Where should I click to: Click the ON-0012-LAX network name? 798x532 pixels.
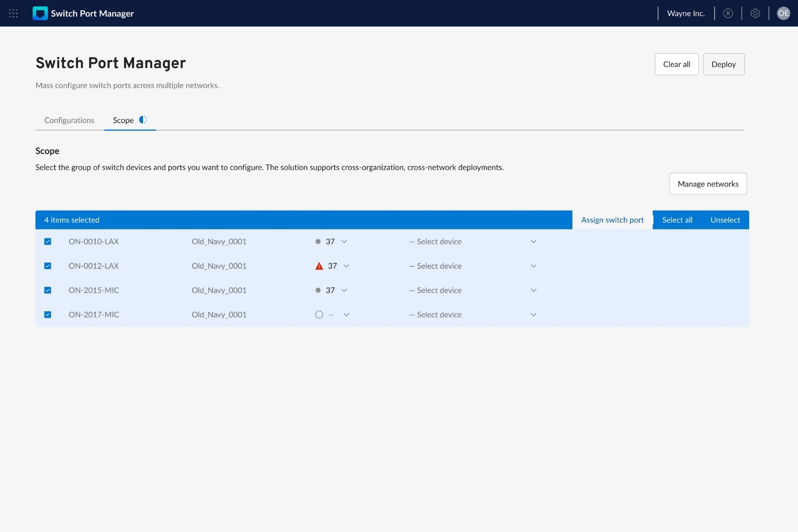click(x=94, y=266)
